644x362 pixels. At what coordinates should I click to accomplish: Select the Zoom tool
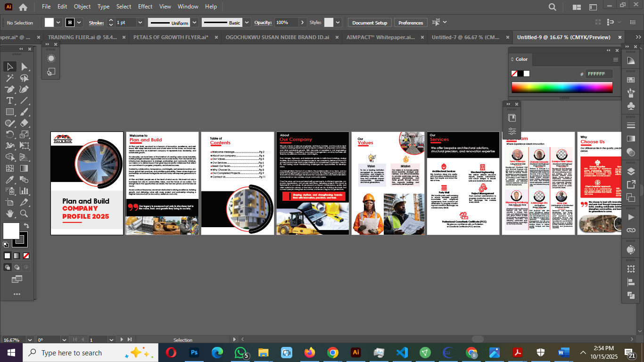pos(25,214)
